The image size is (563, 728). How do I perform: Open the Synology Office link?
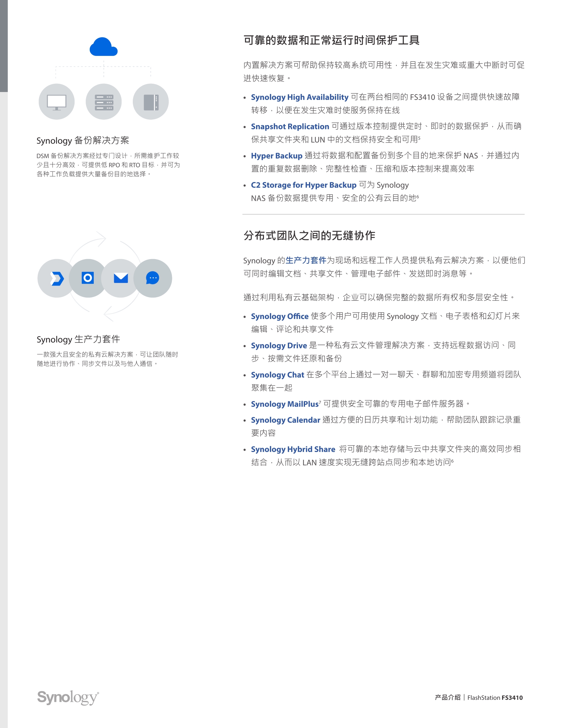(x=280, y=316)
